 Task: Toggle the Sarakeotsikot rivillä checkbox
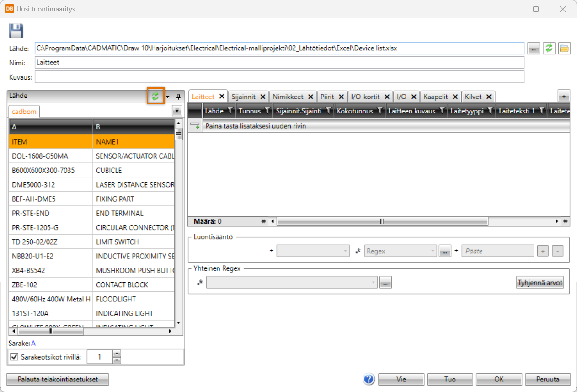pyautogui.click(x=14, y=357)
